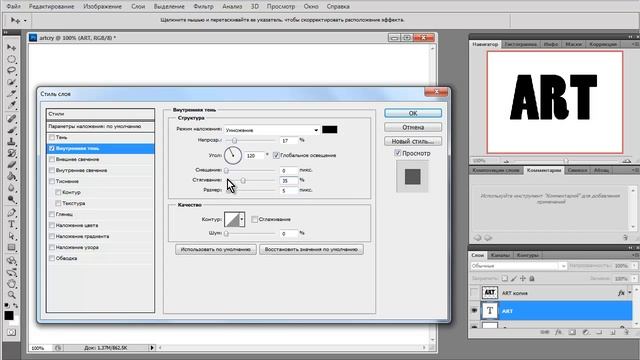
Task: Click the Новый стиль button
Action: tap(413, 141)
